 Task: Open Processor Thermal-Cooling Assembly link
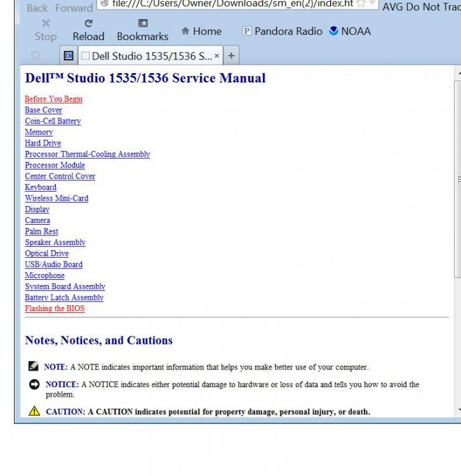click(88, 154)
